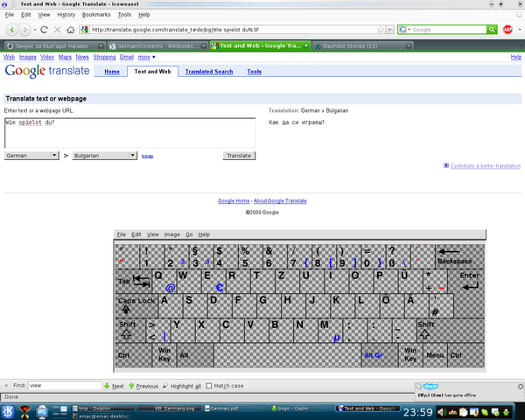Open the back/forward history dropdown arrow
The image size is (525, 420).
[x=35, y=30]
